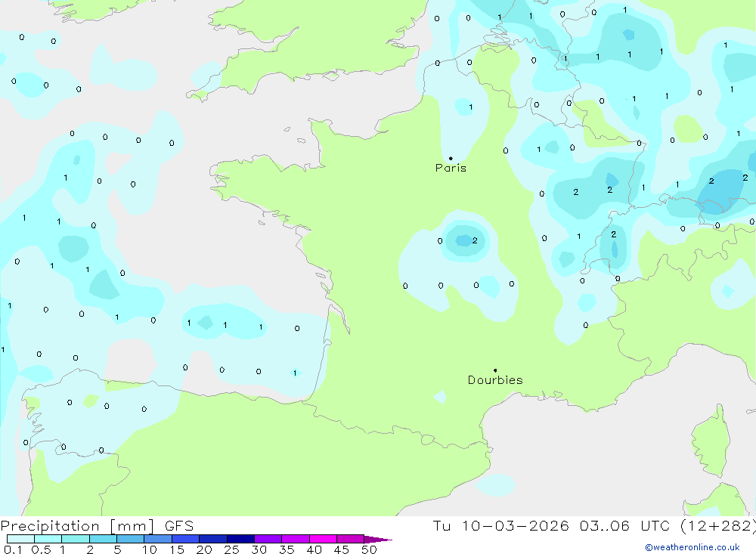
Task: Select the 2 mm light blue legend swatch
Action: pyautogui.click(x=103, y=539)
